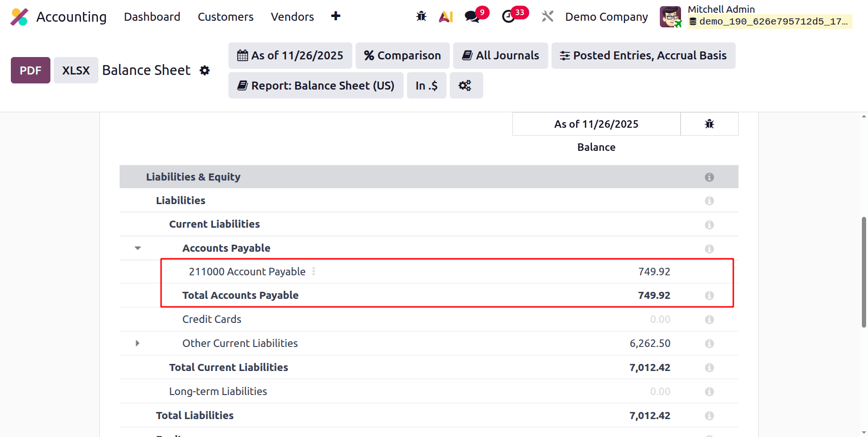The height and width of the screenshot is (437, 868).
Task: Open the Dashboard menu
Action: (152, 17)
